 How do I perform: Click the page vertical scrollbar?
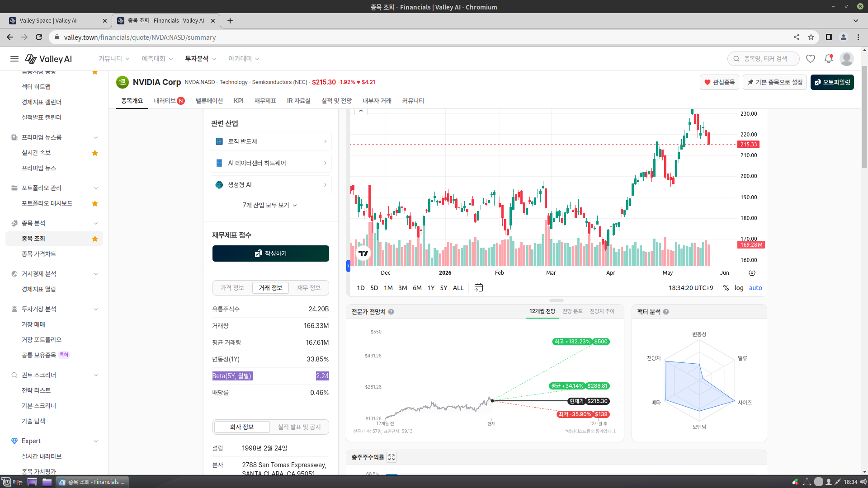tap(864, 117)
